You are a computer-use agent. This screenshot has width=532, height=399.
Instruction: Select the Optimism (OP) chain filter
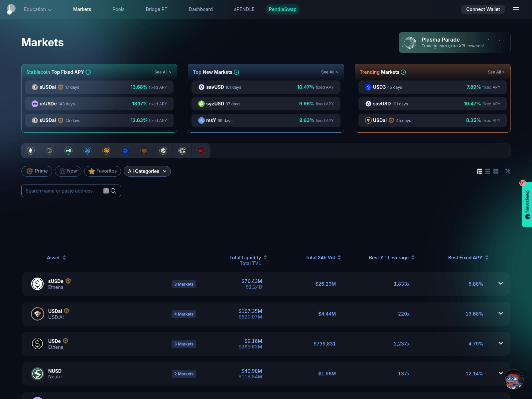pos(201,150)
